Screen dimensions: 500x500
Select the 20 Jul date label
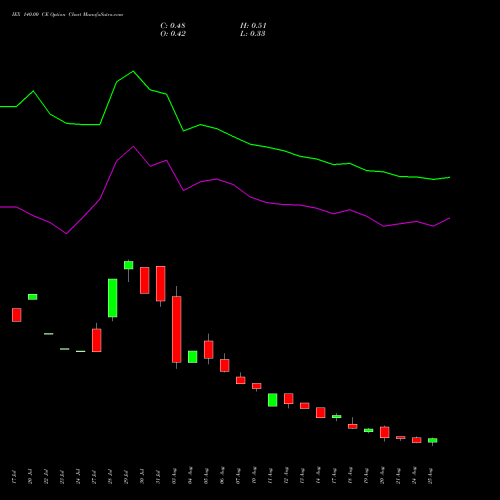30,477
